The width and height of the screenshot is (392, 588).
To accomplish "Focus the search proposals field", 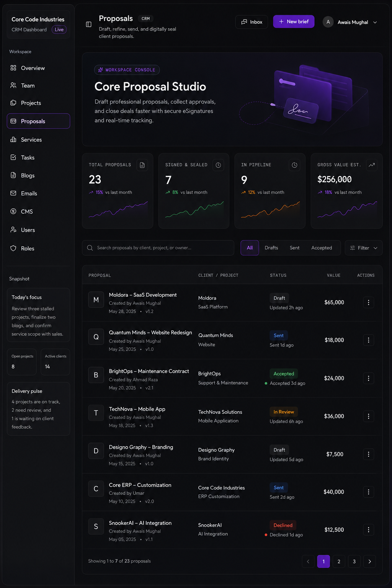I will tap(158, 248).
